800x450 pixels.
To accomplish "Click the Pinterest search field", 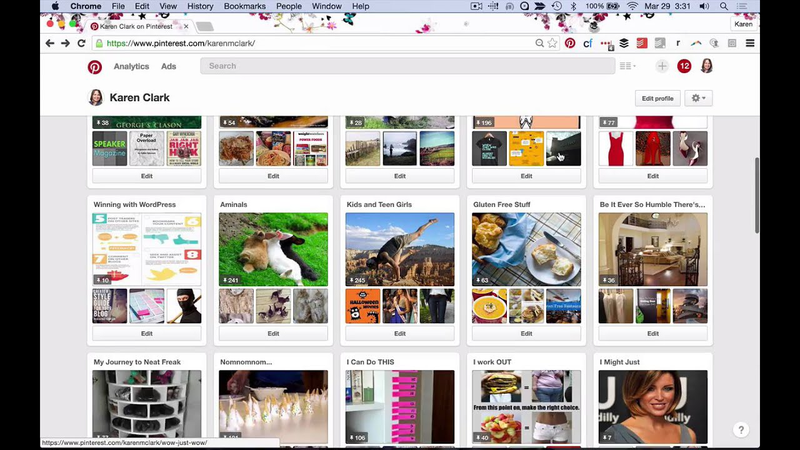I will 405,66.
